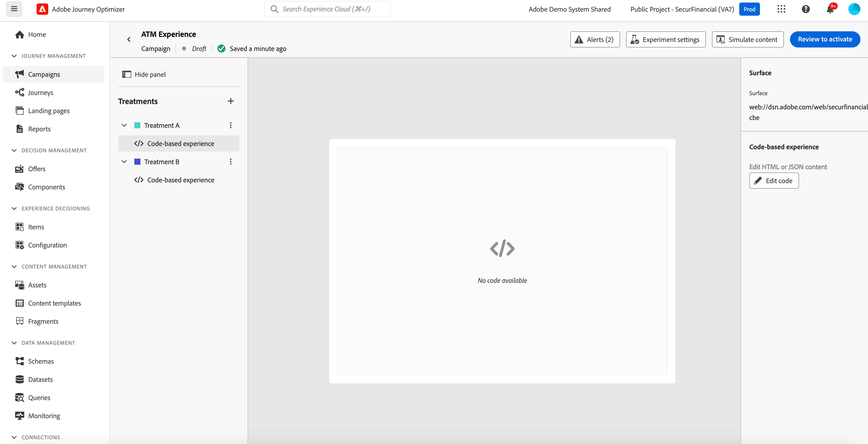Open the hamburger navigation menu

(x=14, y=9)
